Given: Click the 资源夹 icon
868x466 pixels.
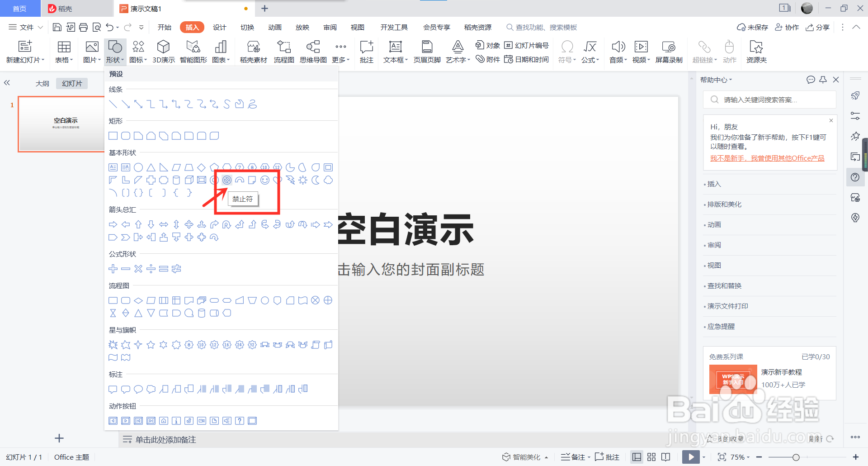Looking at the screenshot, I should [x=756, y=52].
